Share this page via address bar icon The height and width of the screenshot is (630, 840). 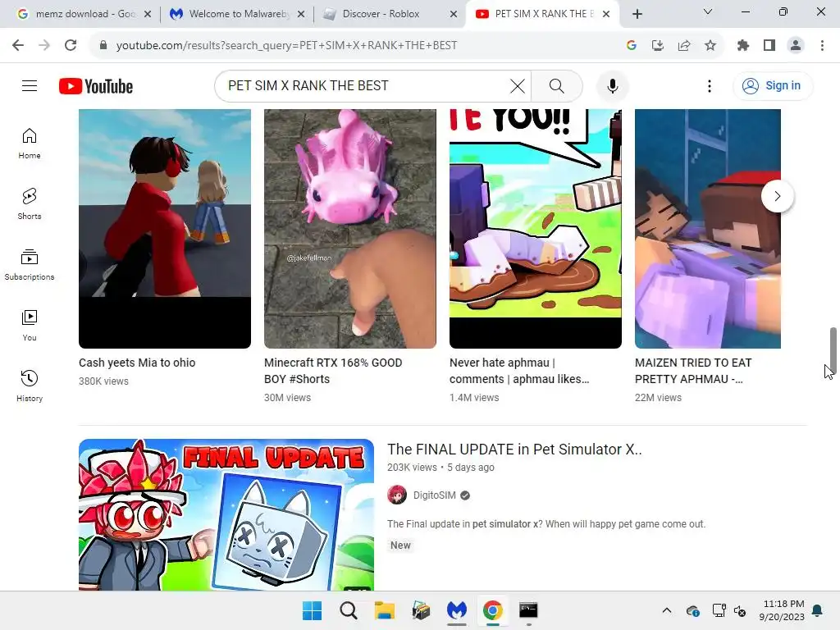tap(684, 46)
